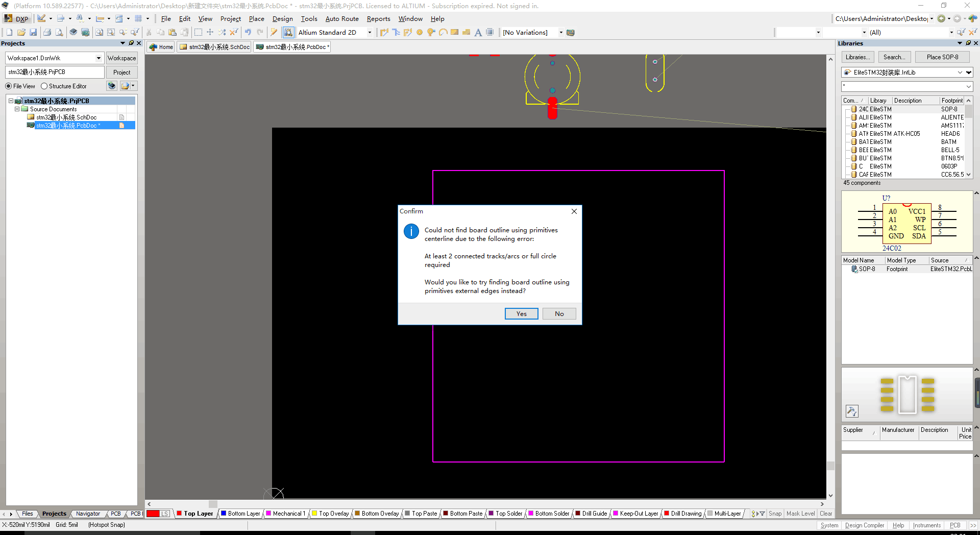Open the Tools menu
The width and height of the screenshot is (980, 535).
309,18
